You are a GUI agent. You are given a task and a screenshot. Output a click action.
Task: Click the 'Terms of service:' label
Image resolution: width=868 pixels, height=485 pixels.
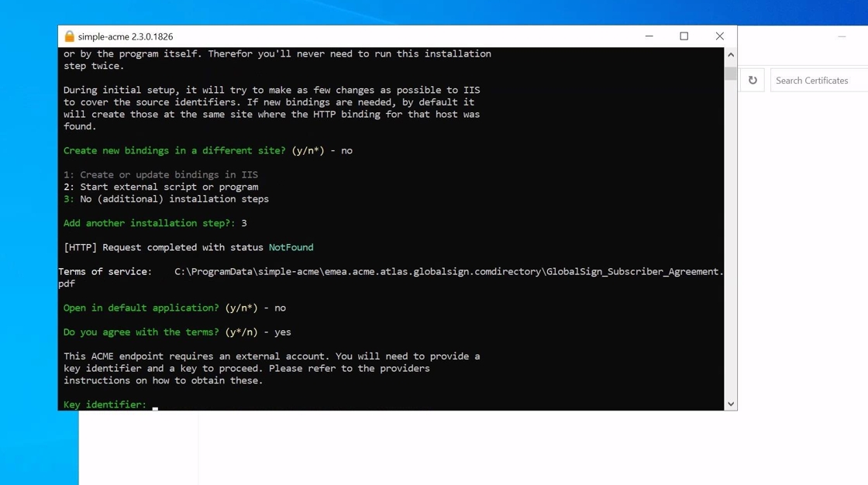click(105, 271)
